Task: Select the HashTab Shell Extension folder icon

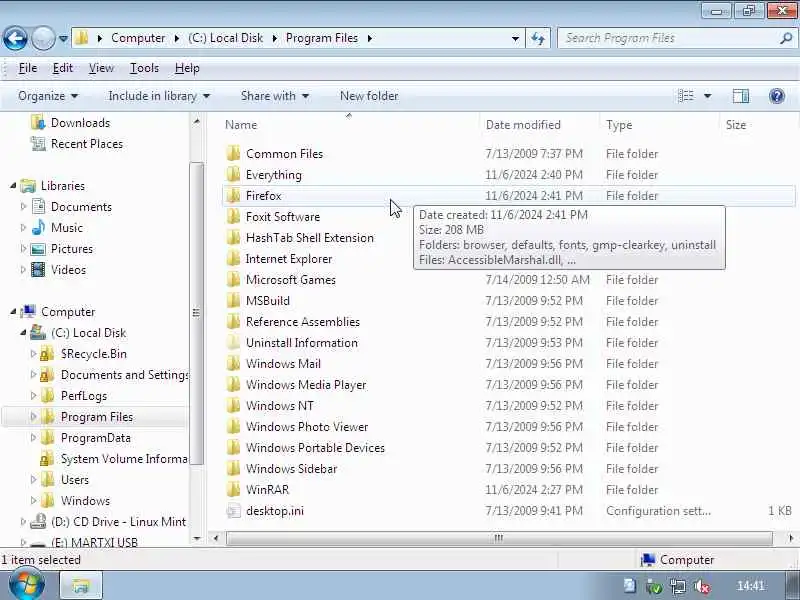Action: [233, 237]
